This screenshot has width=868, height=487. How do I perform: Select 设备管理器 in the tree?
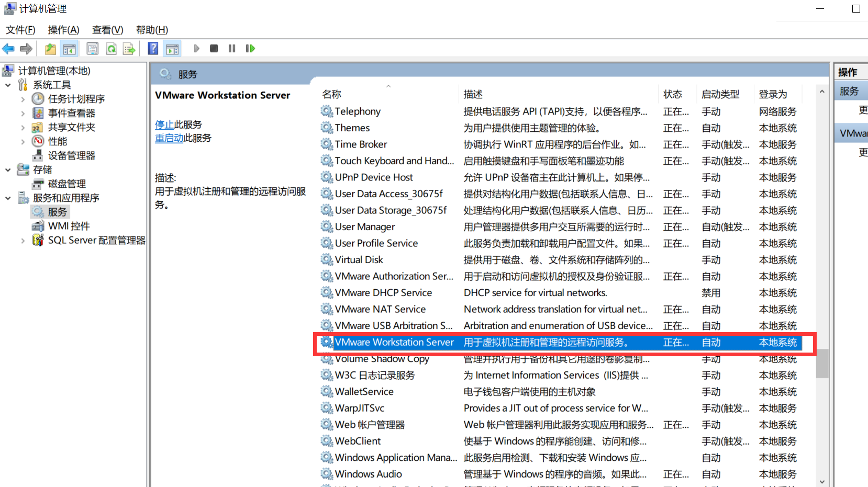click(72, 155)
